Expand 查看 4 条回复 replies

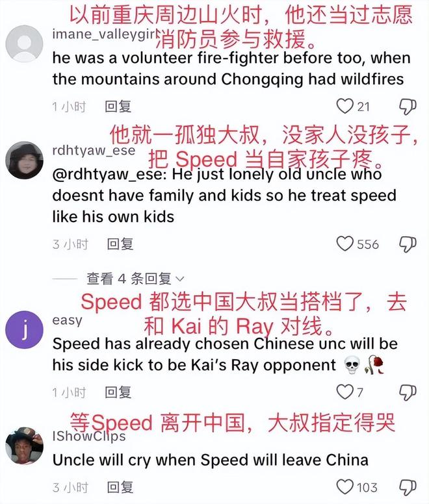[135, 279]
